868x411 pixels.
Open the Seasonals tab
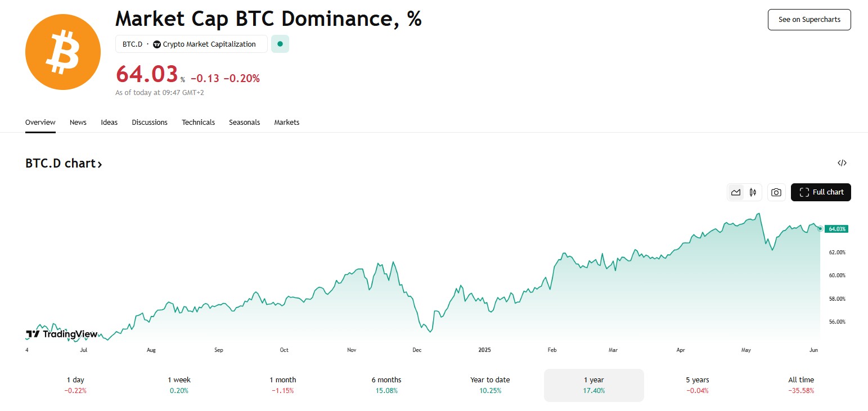pos(244,122)
